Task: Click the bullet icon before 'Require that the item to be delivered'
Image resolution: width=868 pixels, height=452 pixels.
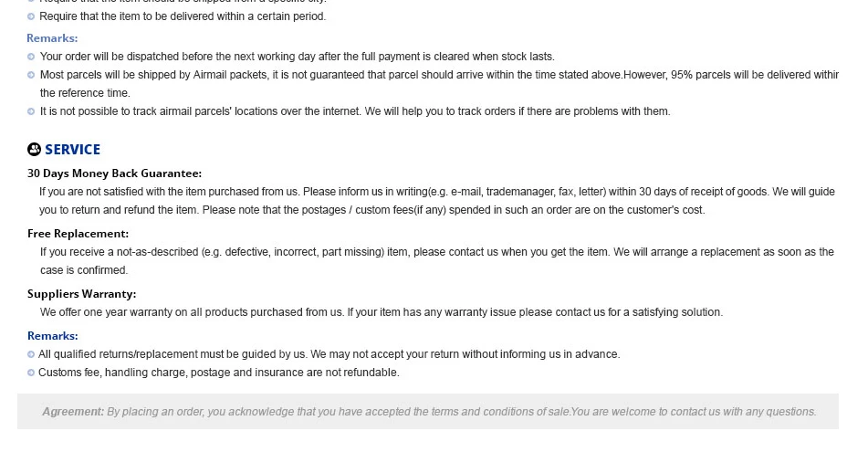Action: (x=31, y=16)
